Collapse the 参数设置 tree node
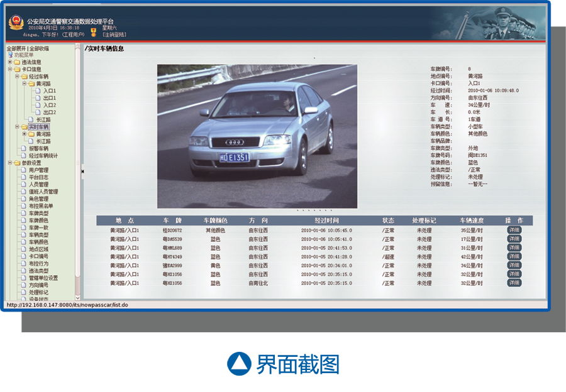Screen dimensions: 566x392 pos(9,163)
